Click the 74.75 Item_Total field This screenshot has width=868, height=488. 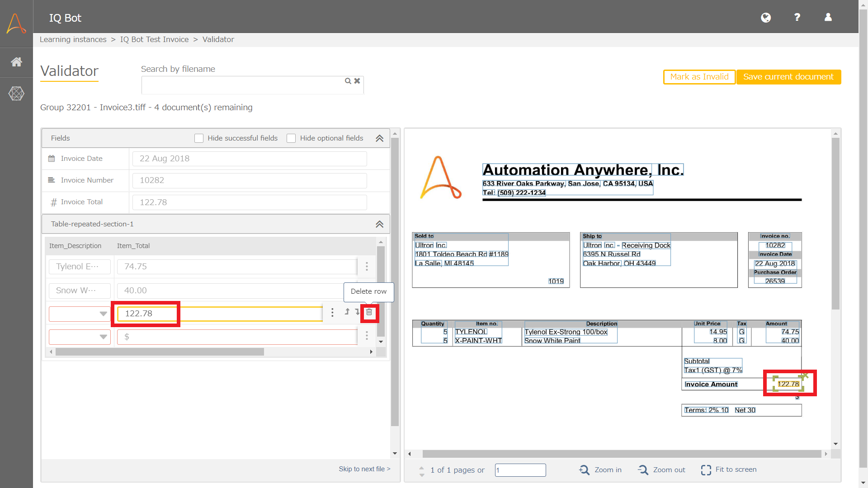tap(237, 267)
